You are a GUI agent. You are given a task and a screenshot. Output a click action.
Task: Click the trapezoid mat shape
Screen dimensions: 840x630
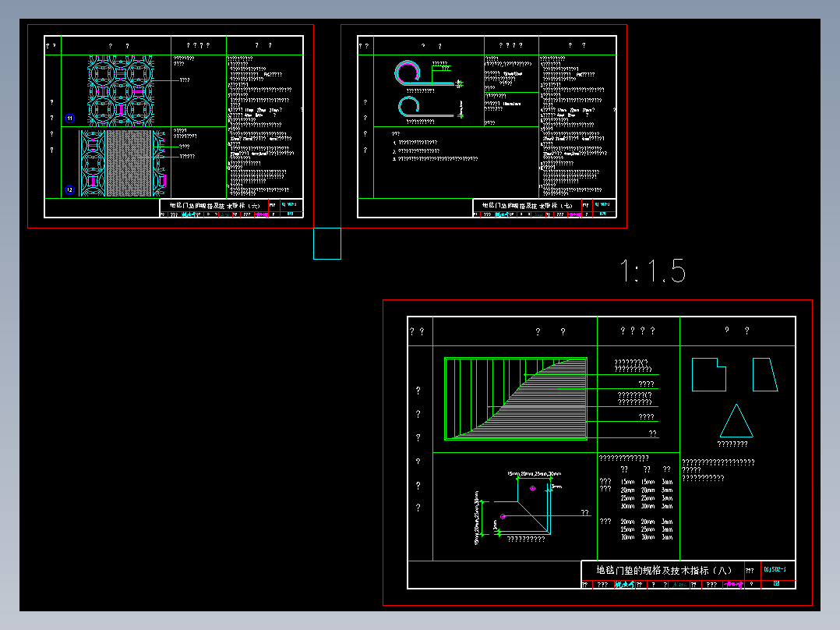pyautogui.click(x=765, y=375)
